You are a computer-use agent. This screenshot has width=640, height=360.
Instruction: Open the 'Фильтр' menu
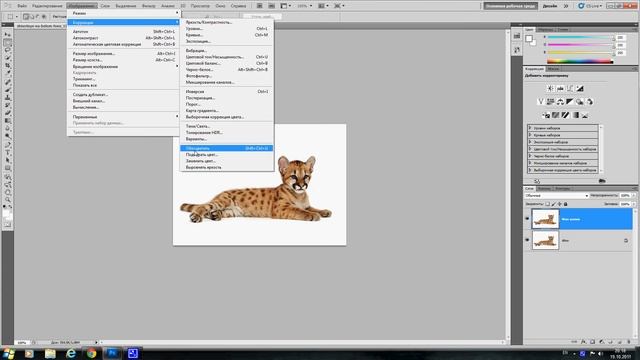pos(149,6)
